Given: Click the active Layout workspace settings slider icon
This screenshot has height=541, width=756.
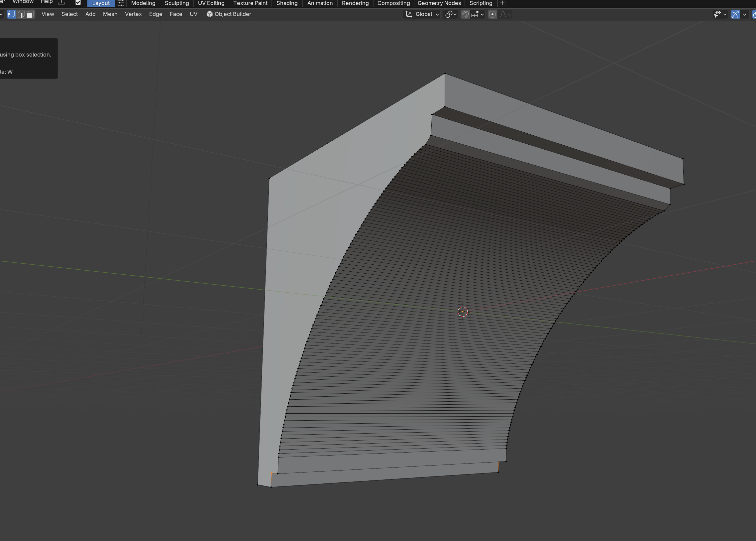Looking at the screenshot, I should 121,3.
